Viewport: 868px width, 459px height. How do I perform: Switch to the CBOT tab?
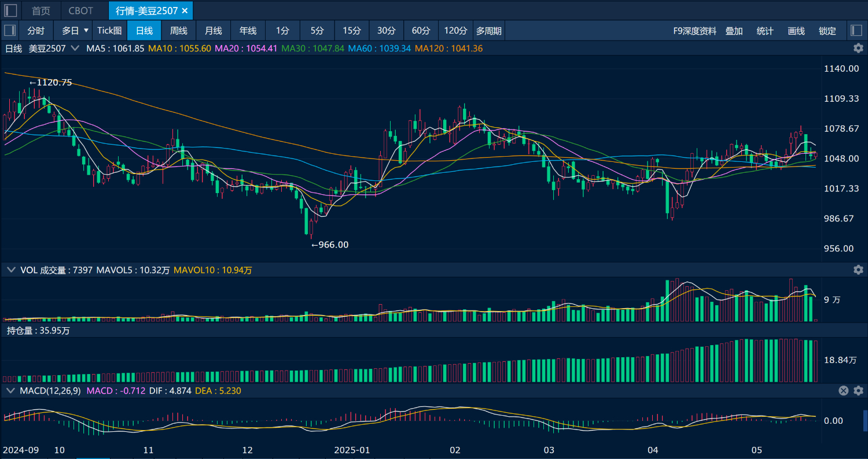[81, 11]
